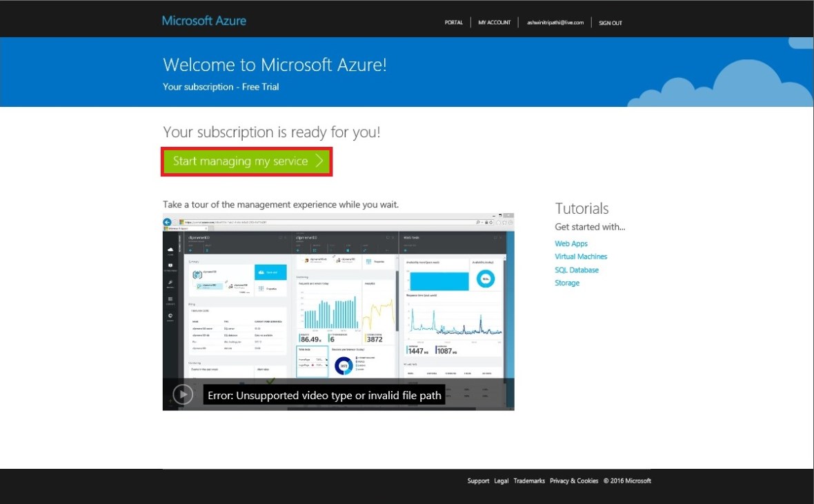
Task: Open the SQL Database tutorial
Action: coord(576,270)
